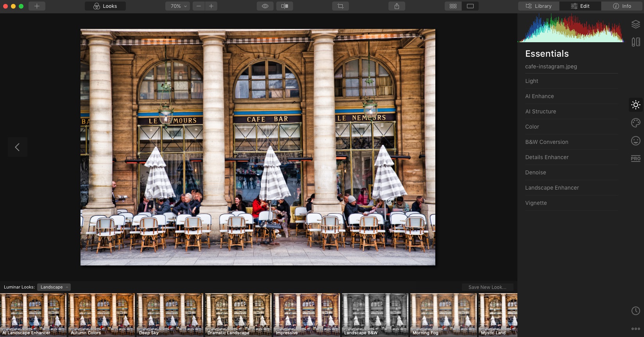The width and height of the screenshot is (644, 337).
Task: Click the add image plus button
Action: [x=37, y=6]
